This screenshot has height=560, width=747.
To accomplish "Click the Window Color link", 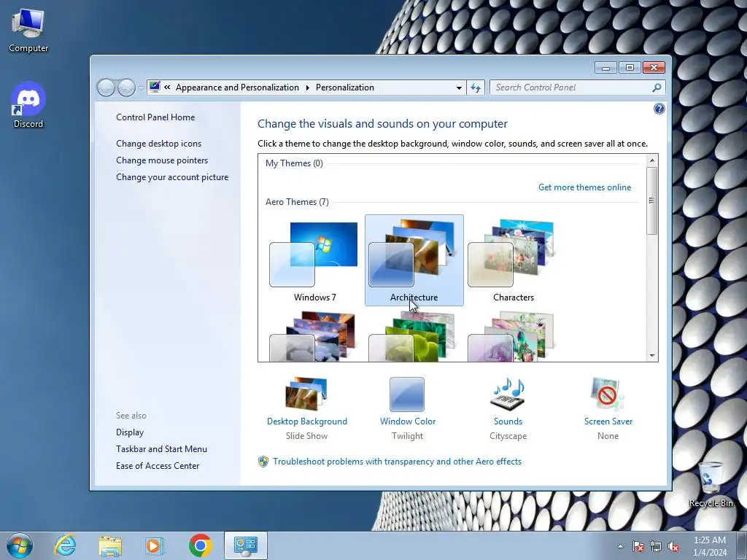I will [x=408, y=421].
